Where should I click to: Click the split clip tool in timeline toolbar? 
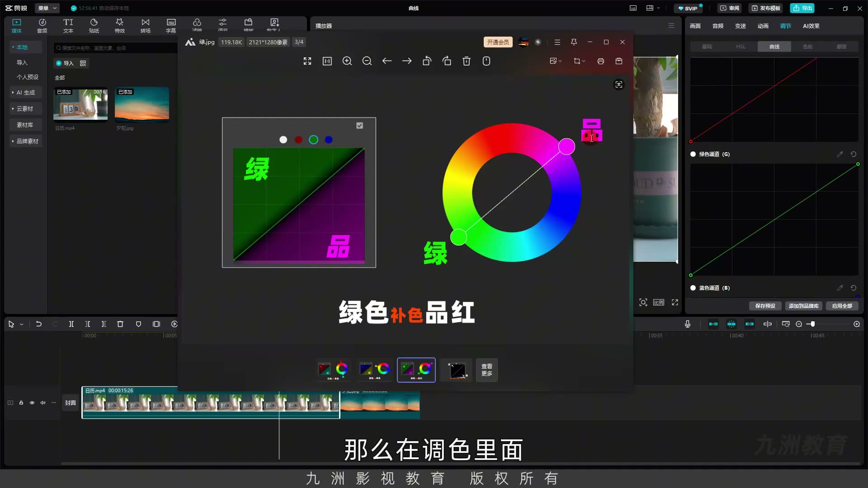pyautogui.click(x=71, y=324)
